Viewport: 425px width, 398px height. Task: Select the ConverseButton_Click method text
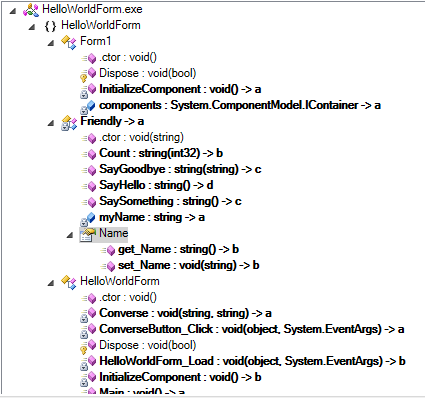[x=252, y=329]
